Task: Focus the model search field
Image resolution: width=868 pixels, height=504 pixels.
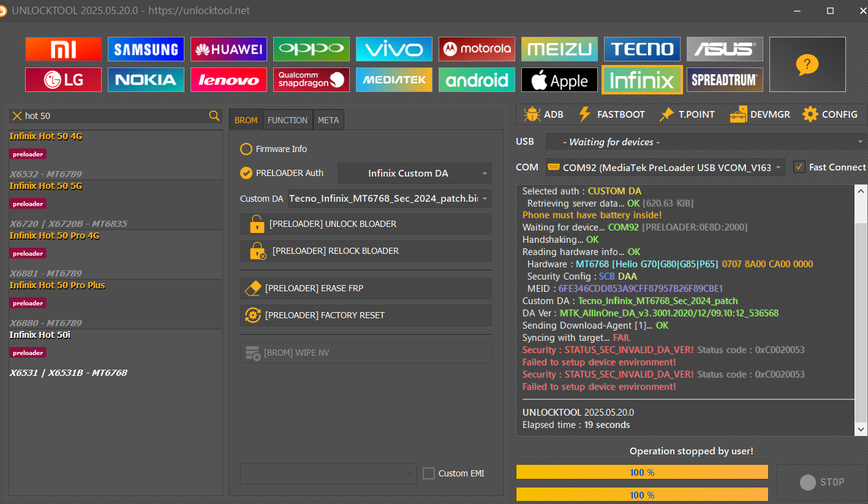Action: coord(115,116)
